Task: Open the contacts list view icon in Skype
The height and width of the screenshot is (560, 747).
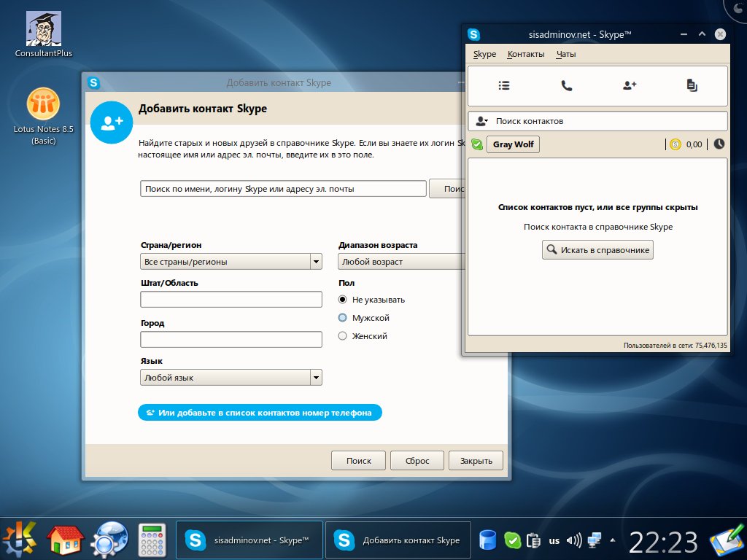Action: coord(504,85)
